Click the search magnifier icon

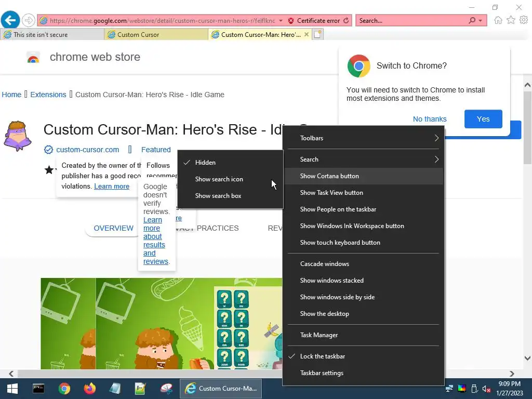(x=472, y=20)
